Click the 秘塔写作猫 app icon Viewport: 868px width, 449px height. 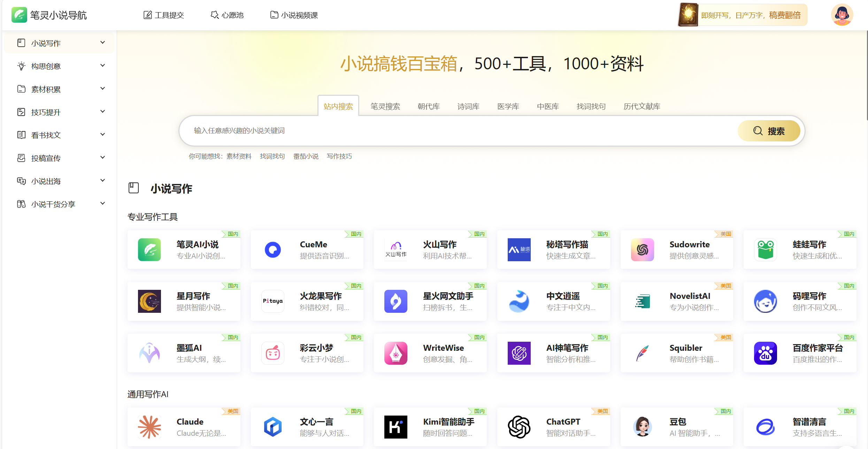tap(519, 249)
